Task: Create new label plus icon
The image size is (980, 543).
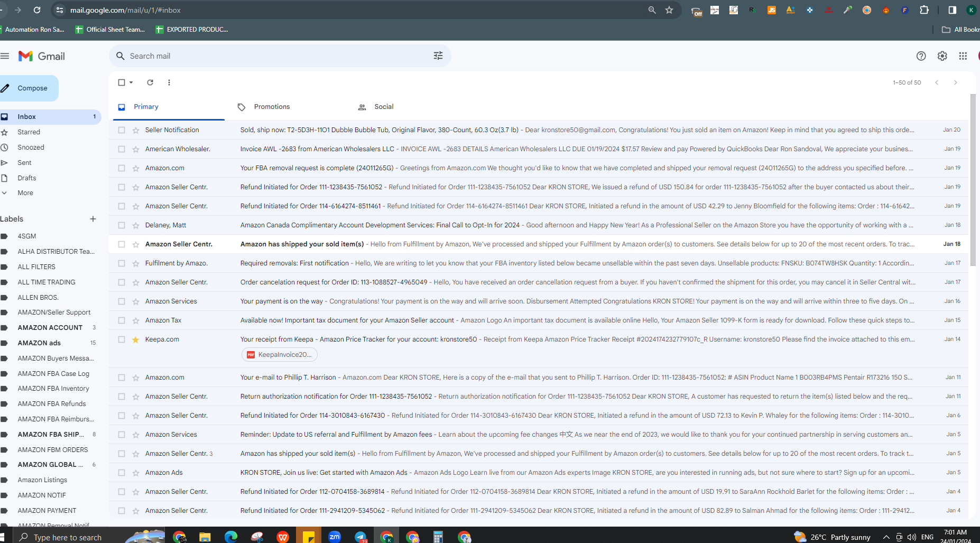Action: click(93, 219)
